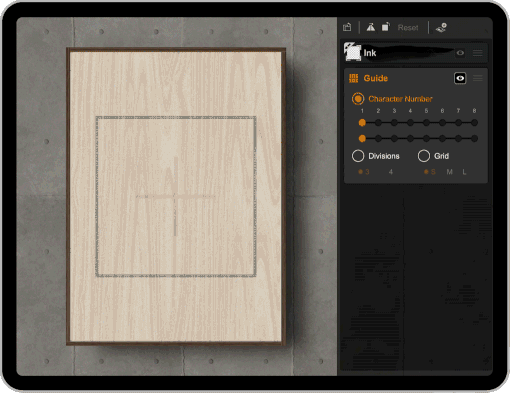The image size is (510, 393).
Task: Select the Divisions radio button
Action: [358, 156]
